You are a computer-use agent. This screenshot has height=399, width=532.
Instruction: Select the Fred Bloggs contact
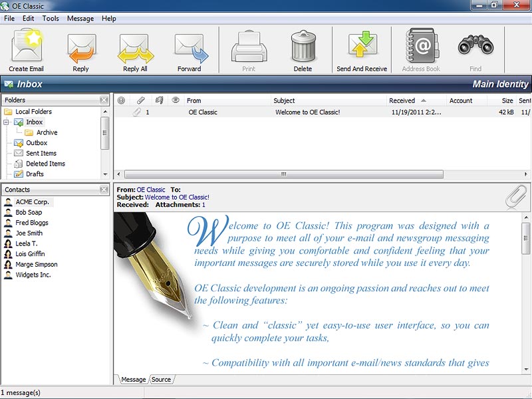[x=32, y=223]
